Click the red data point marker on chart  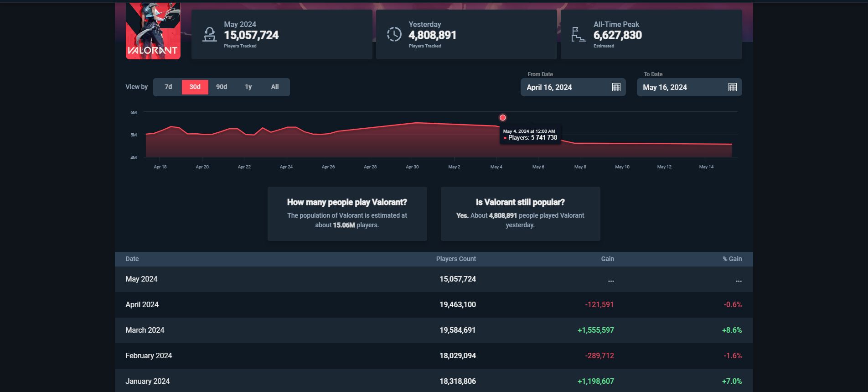pyautogui.click(x=503, y=118)
